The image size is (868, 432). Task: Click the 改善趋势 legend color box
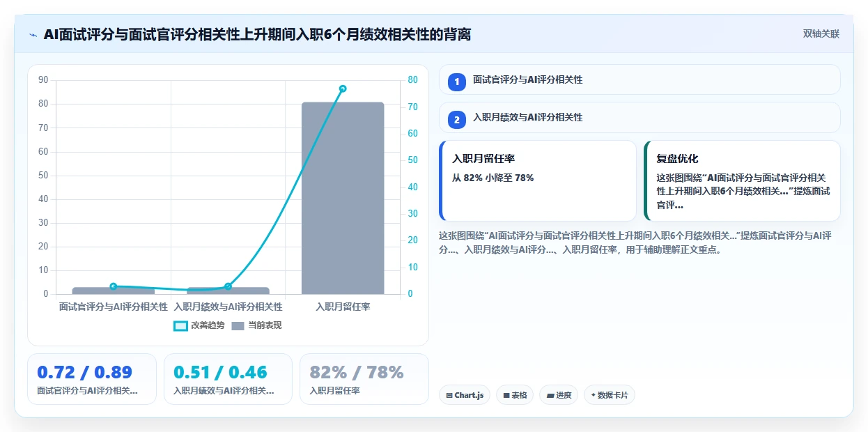coord(181,325)
